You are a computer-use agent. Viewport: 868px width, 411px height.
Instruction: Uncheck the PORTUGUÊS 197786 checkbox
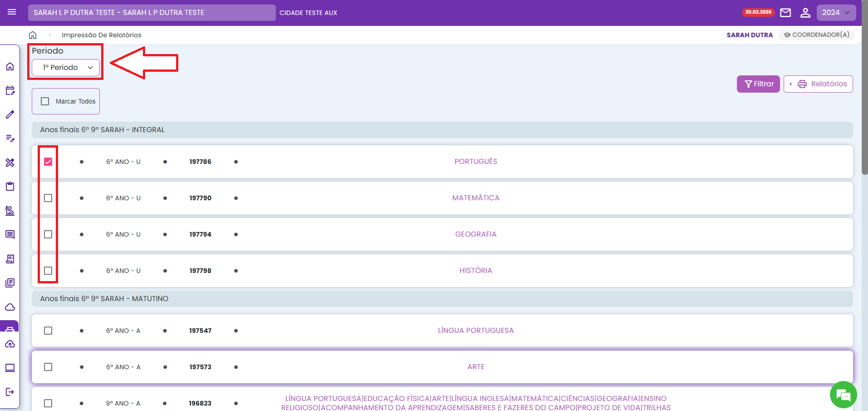[48, 162]
